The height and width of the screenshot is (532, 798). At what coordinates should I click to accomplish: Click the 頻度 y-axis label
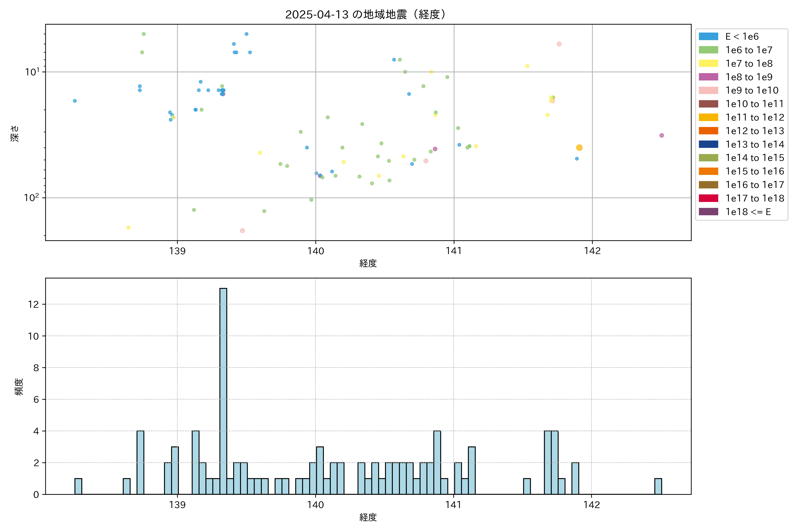coord(19,387)
